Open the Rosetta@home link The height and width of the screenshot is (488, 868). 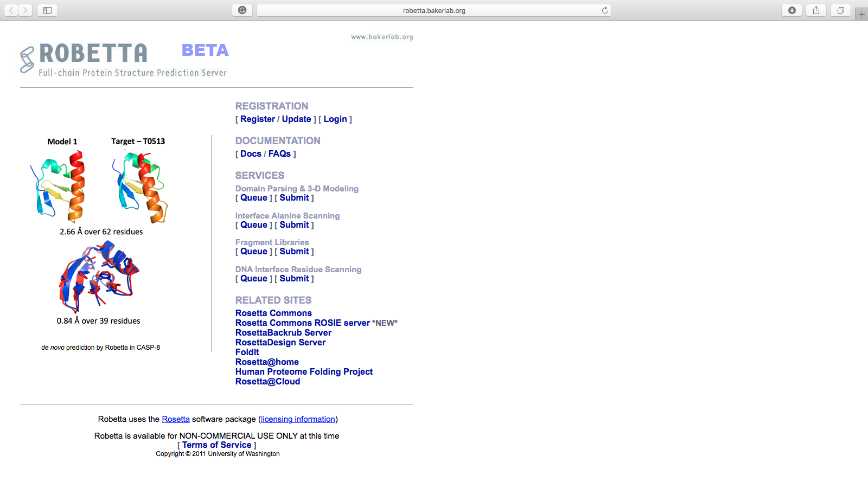pyautogui.click(x=267, y=362)
